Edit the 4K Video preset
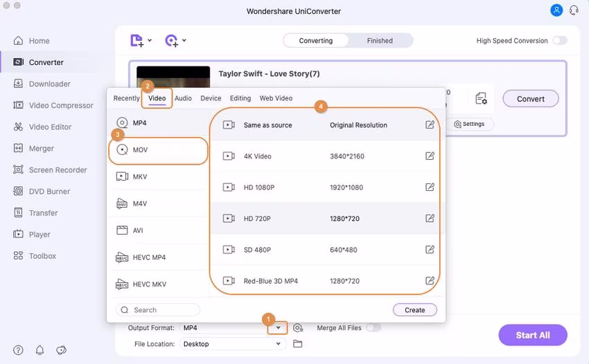589x364 pixels. point(430,156)
